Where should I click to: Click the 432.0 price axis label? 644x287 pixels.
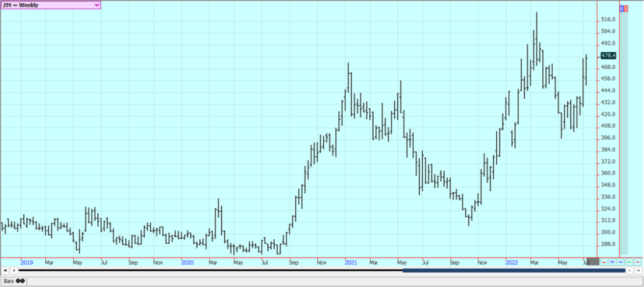click(x=608, y=103)
